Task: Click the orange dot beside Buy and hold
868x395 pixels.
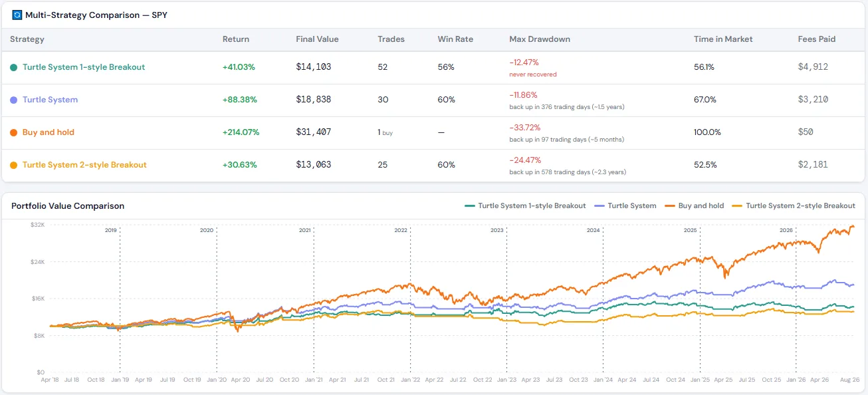Action: (14, 133)
